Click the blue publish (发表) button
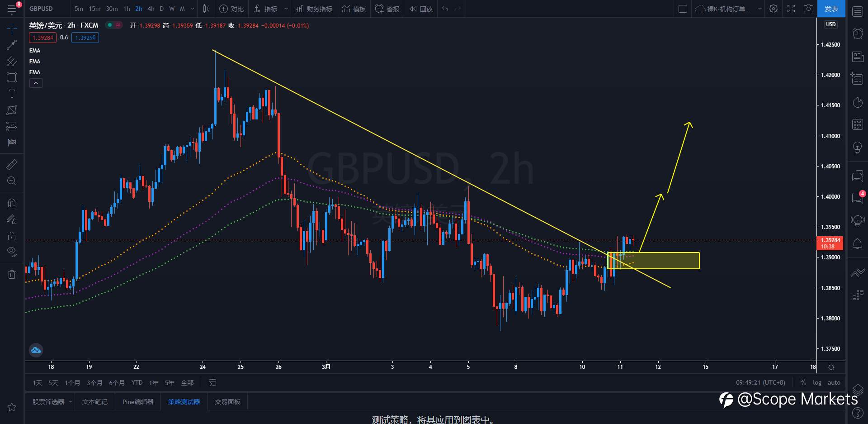The height and width of the screenshot is (424, 868). (x=831, y=9)
